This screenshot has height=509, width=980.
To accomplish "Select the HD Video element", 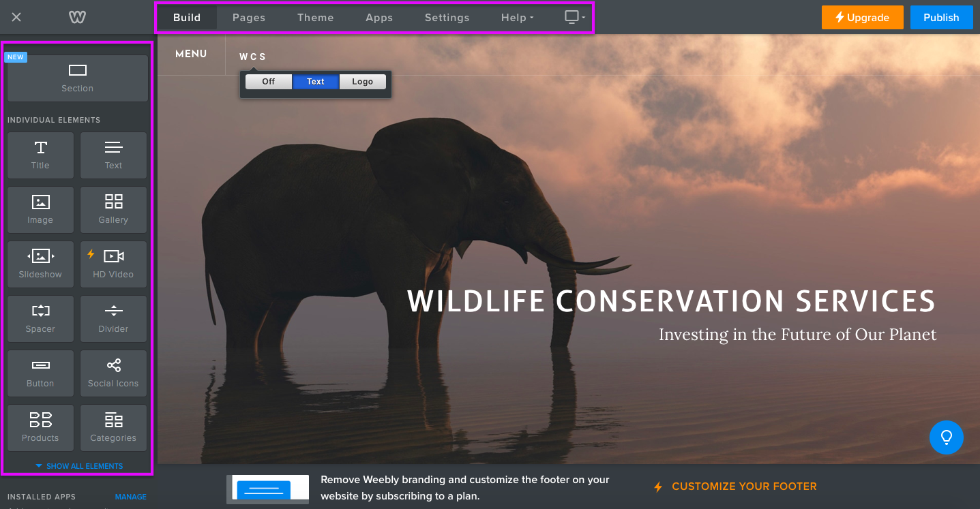I will click(x=113, y=264).
